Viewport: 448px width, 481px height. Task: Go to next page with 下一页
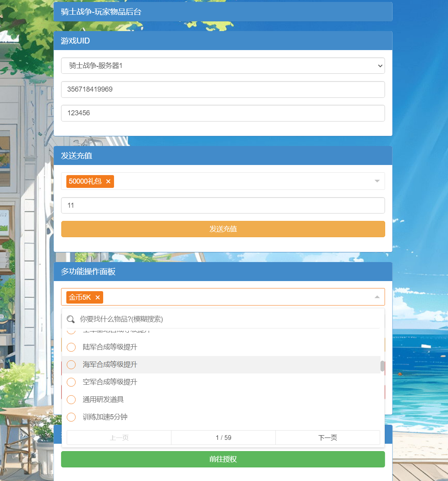(x=327, y=438)
